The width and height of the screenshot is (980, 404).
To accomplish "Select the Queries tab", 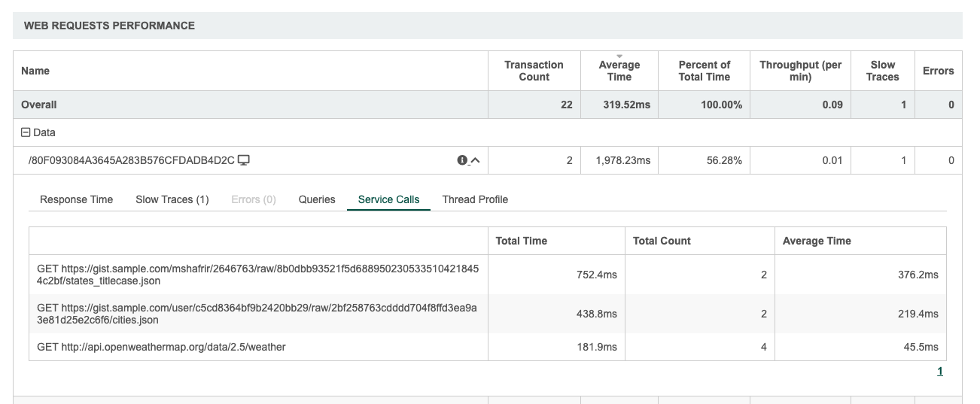I will click(317, 199).
